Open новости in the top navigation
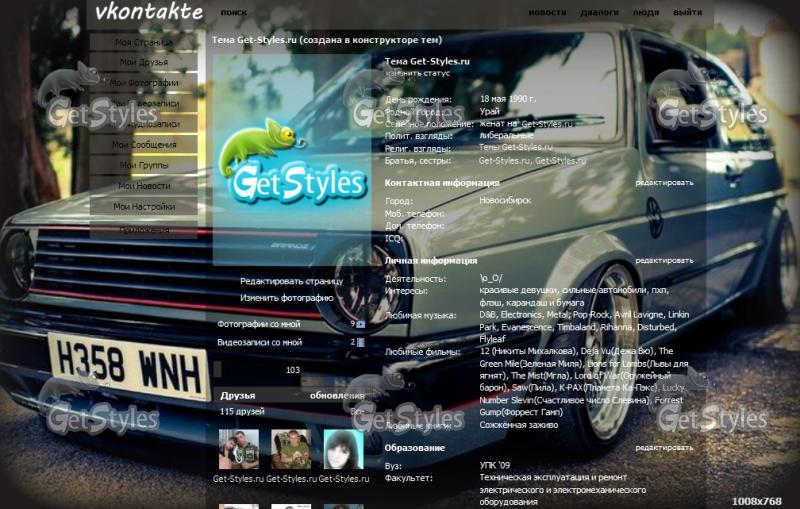800x509 pixels. 547,13
